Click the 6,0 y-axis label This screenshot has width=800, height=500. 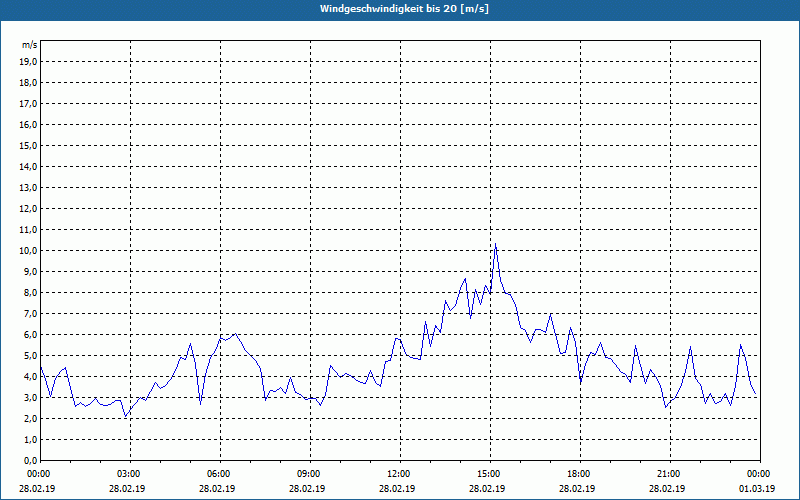[30, 335]
